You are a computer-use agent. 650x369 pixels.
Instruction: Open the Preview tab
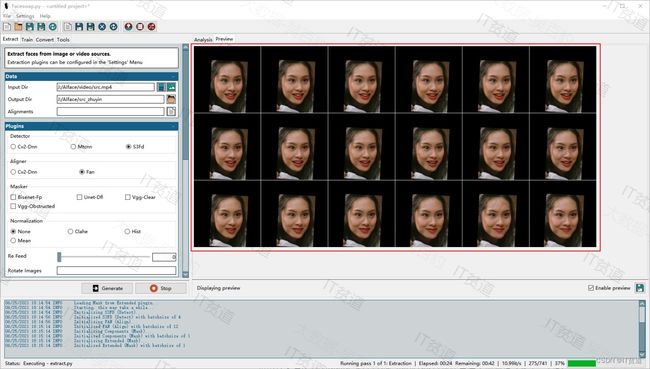(x=224, y=39)
